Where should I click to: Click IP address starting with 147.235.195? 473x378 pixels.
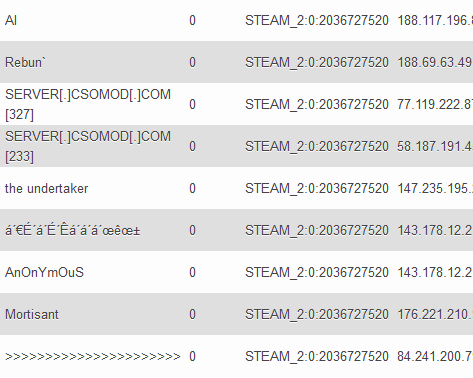[435, 189]
